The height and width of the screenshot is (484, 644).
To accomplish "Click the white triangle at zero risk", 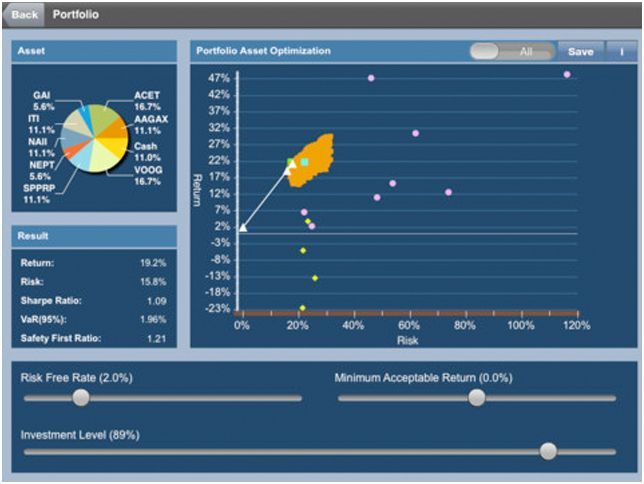I will [x=242, y=228].
